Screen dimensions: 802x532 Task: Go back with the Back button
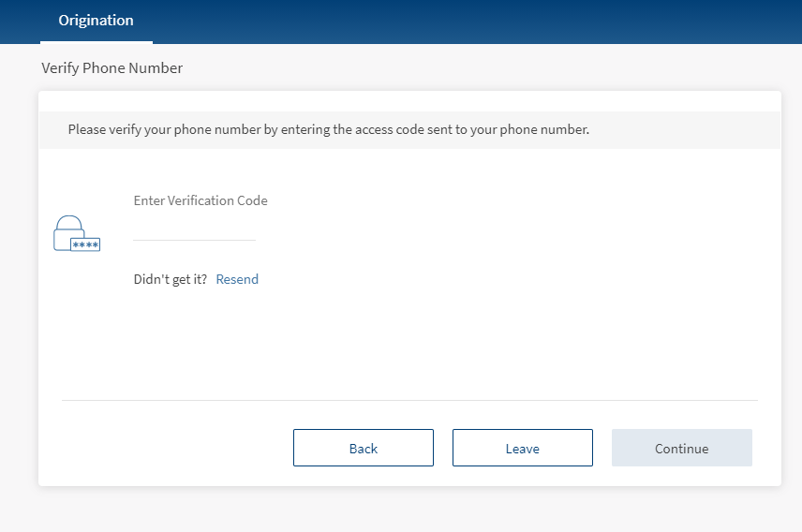pos(364,448)
